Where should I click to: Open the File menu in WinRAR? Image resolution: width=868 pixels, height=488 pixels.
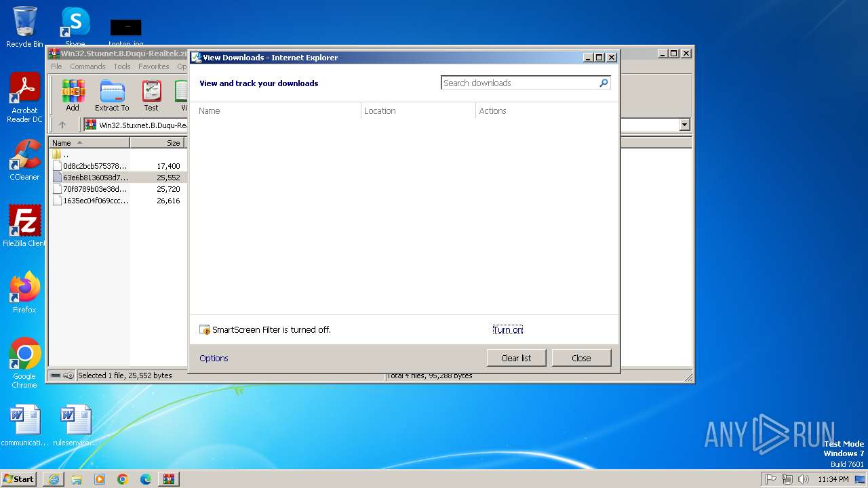pos(56,66)
